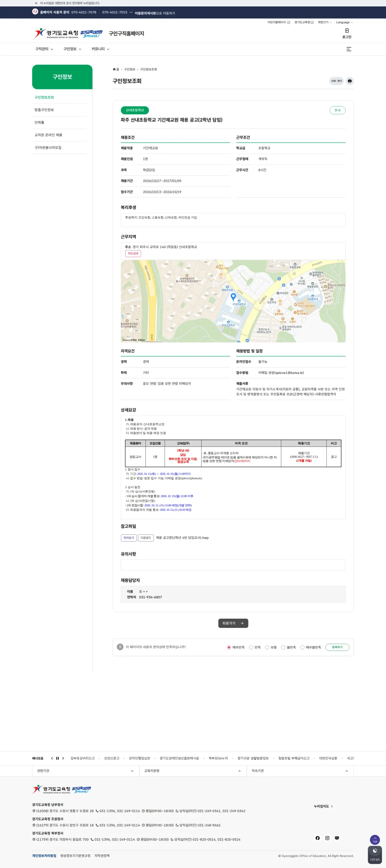Viewport: 386px width, 868px height.
Task: Toggle dark mode (다크 모드)
Action: (375, 855)
